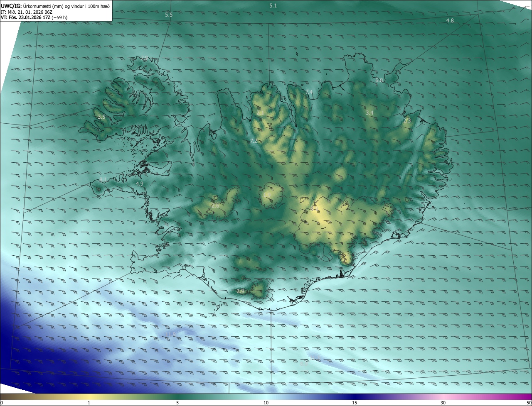The height and width of the screenshot is (406, 532).
Task: Click the value label '7.2' on the map
Action: 254,141
